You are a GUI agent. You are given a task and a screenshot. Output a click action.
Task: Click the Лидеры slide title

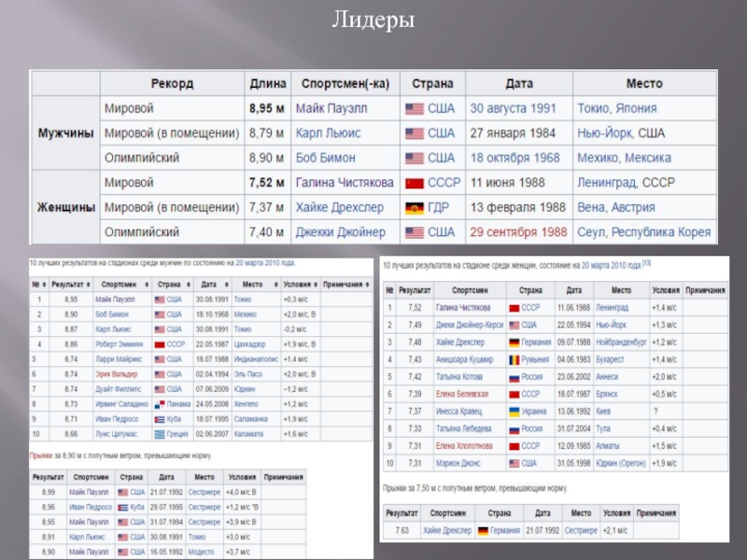[373, 20]
